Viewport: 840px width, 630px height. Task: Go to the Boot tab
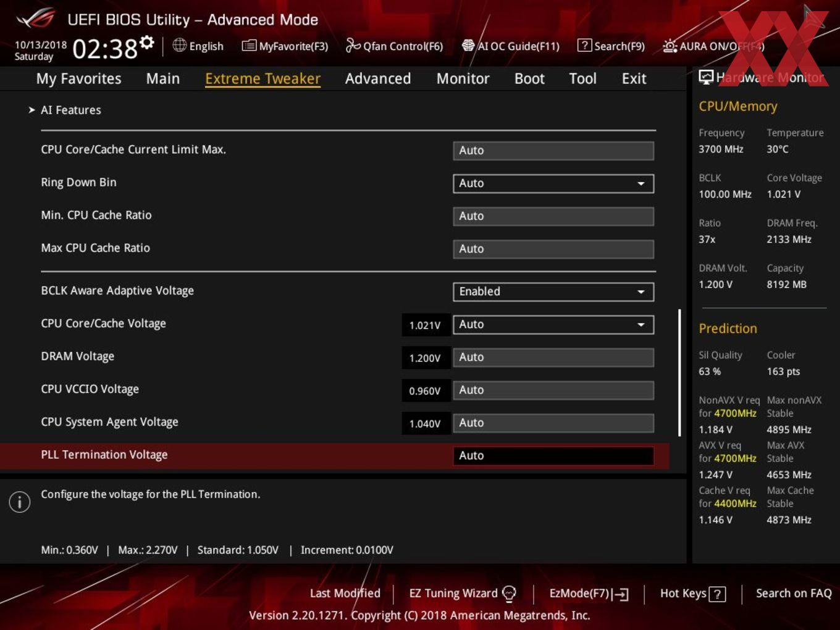click(529, 78)
